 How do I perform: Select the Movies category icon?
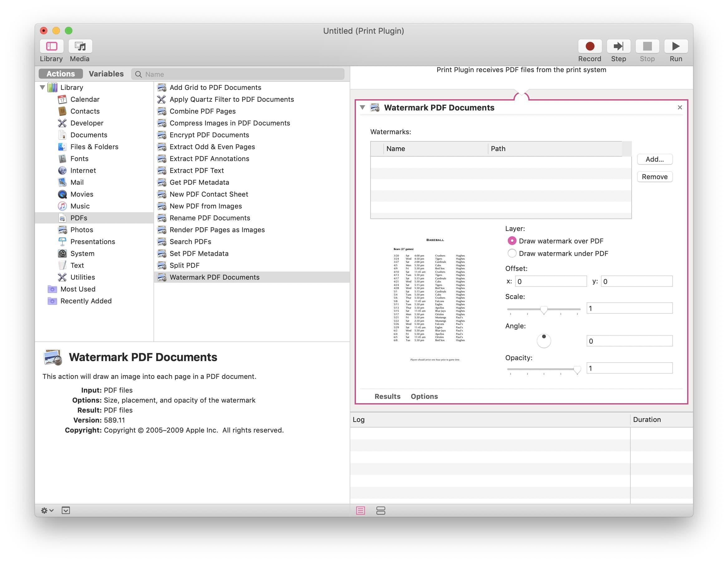[62, 194]
